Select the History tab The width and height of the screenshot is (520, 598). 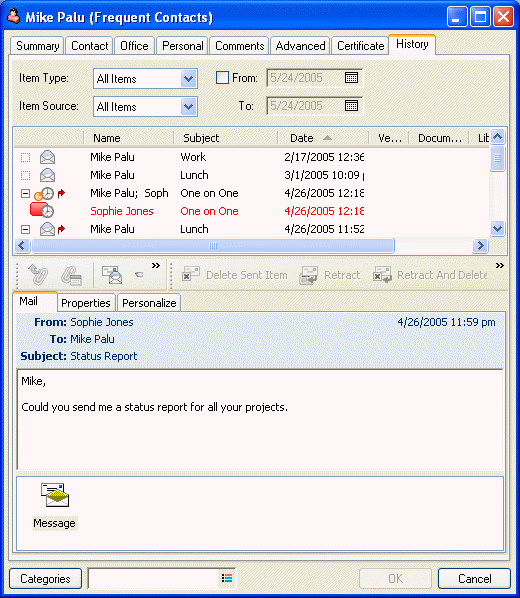(x=412, y=44)
